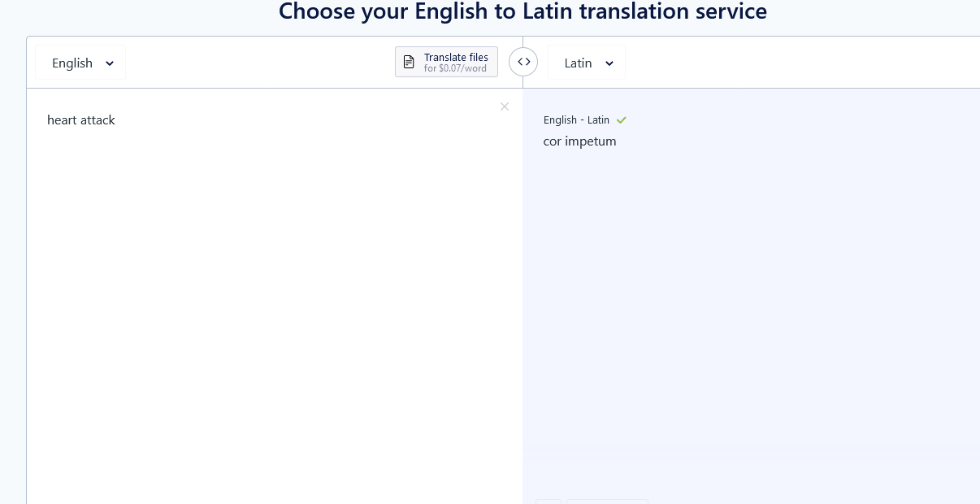Click the document icon in Translate files
This screenshot has width=980, height=504.
click(410, 62)
